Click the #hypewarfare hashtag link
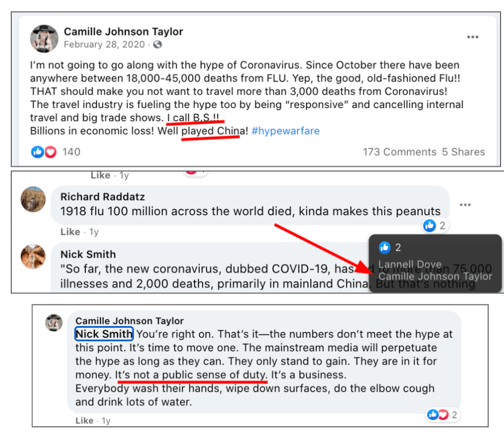 click(285, 131)
